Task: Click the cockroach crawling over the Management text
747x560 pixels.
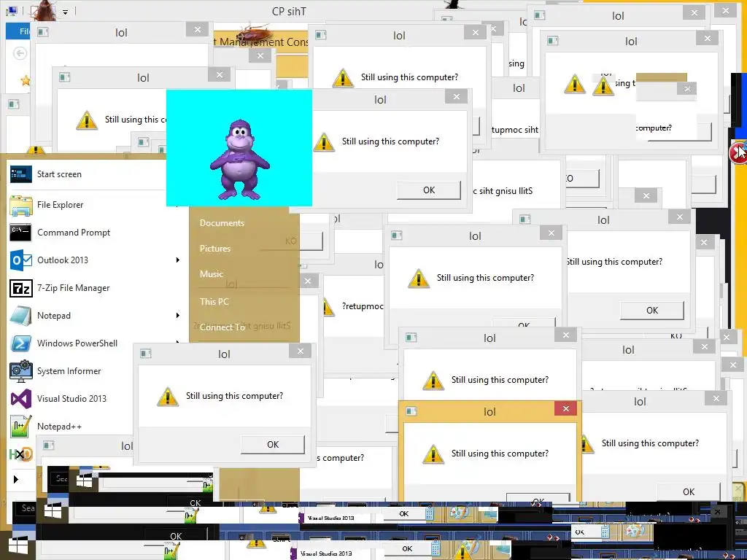Action: (x=255, y=34)
